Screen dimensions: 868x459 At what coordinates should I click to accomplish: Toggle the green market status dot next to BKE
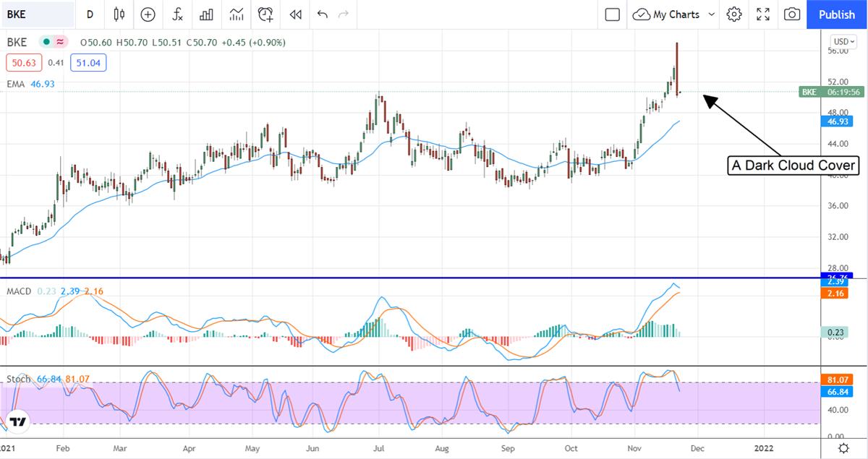click(x=46, y=43)
